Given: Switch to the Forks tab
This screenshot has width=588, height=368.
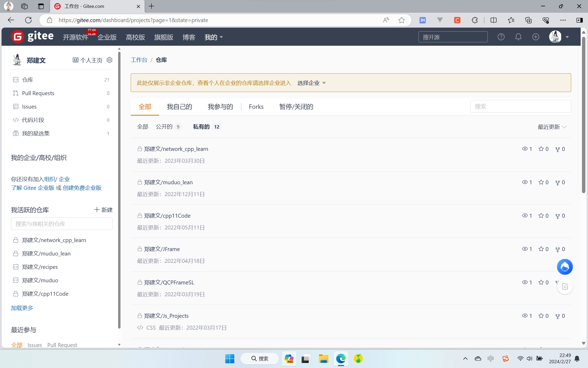Looking at the screenshot, I should [256, 106].
